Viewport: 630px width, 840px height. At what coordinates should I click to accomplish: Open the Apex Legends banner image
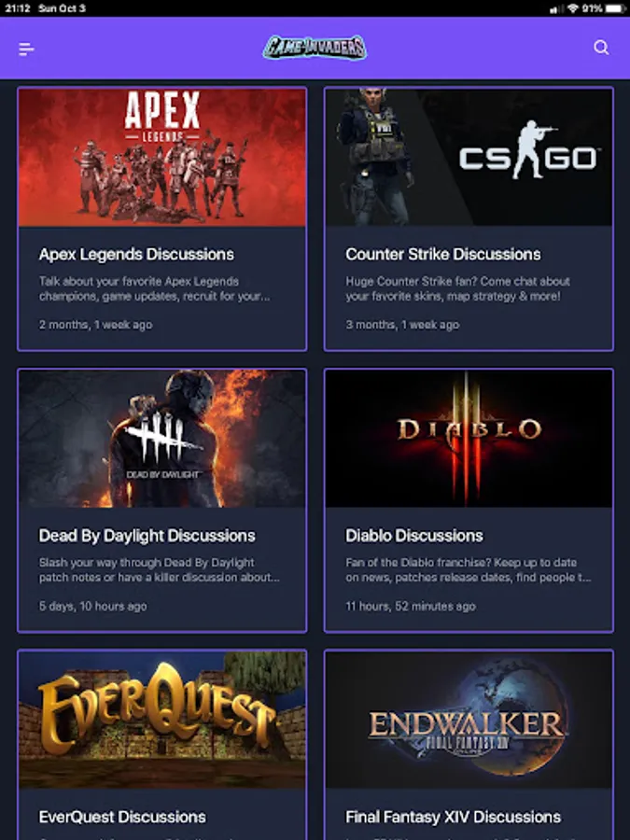[x=162, y=157]
